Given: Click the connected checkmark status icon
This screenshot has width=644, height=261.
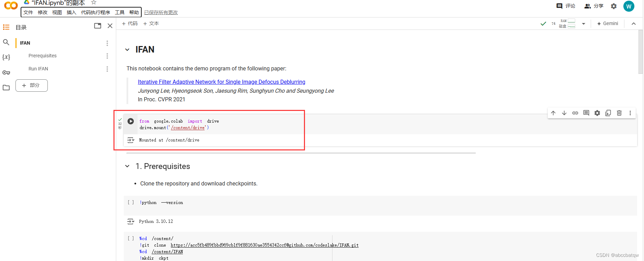Looking at the screenshot, I should pyautogui.click(x=543, y=24).
